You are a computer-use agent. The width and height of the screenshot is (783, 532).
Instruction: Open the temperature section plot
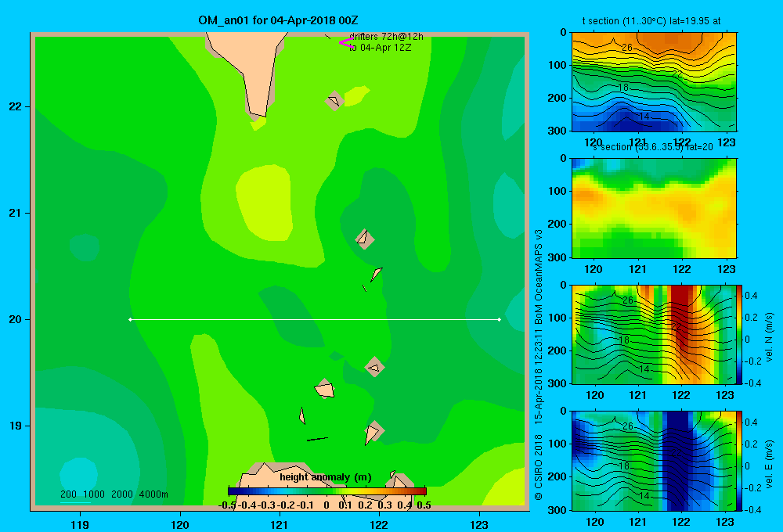click(x=654, y=82)
